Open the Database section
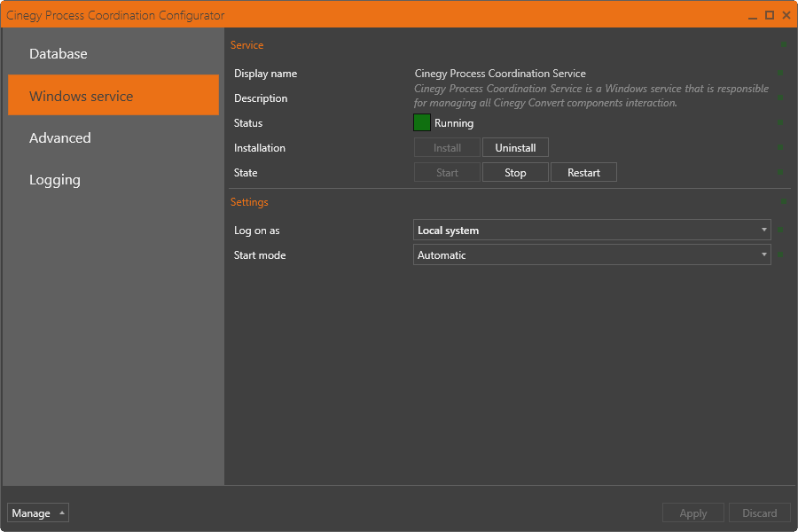Screen dimensions: 798x532 coord(113,53)
